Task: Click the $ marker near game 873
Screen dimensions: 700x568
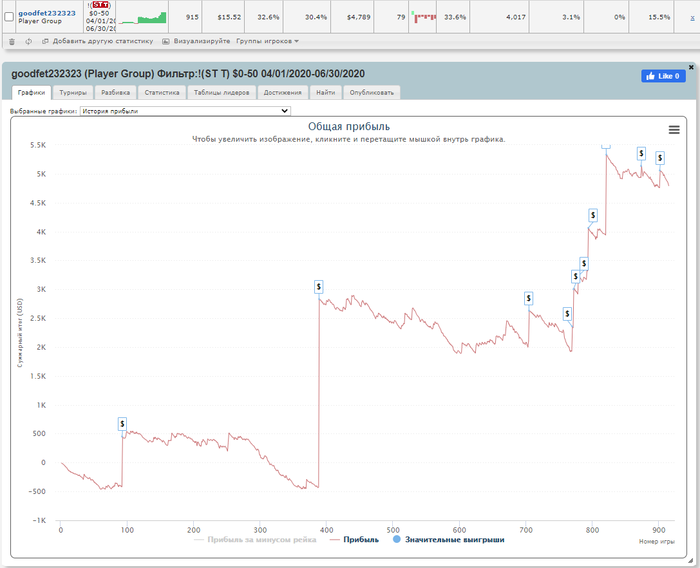Action: 641,154
